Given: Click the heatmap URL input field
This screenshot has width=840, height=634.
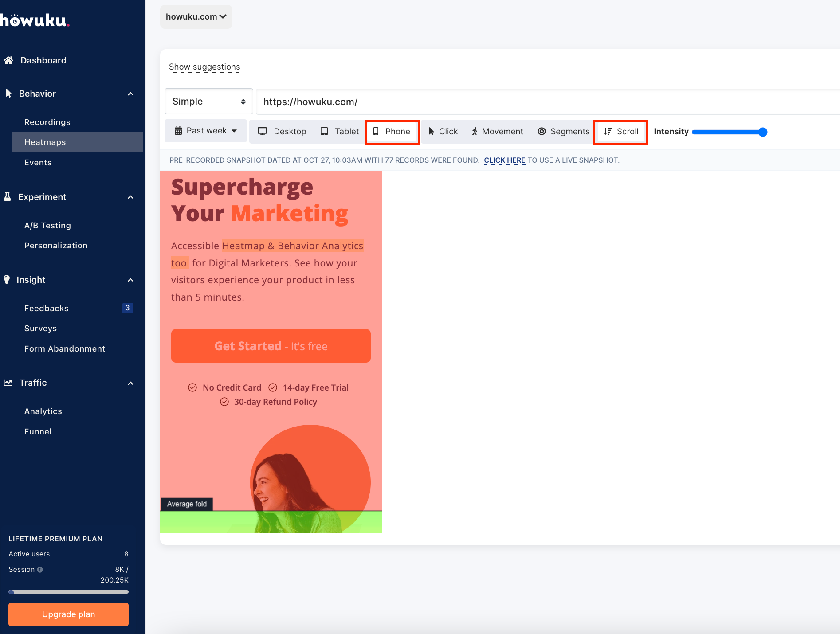Looking at the screenshot, I should point(548,102).
